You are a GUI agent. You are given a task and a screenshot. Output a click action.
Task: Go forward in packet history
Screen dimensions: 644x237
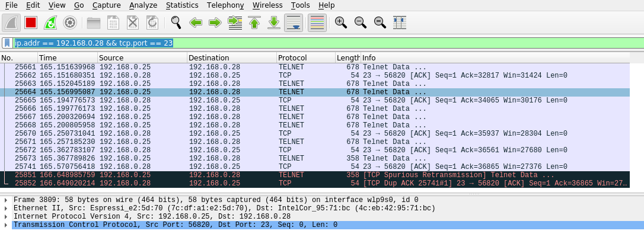click(215, 23)
